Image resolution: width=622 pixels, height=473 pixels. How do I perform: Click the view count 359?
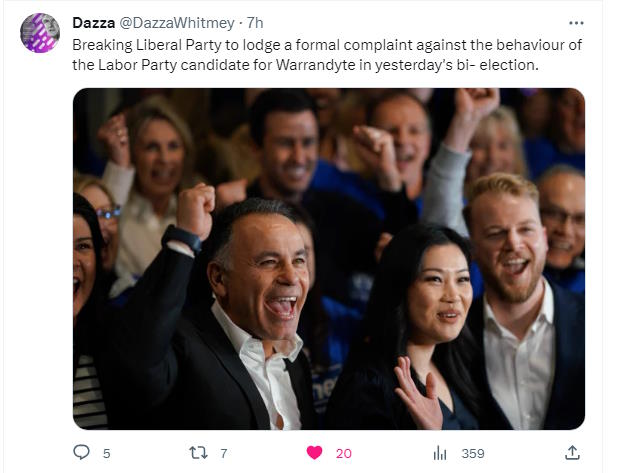[x=473, y=453]
